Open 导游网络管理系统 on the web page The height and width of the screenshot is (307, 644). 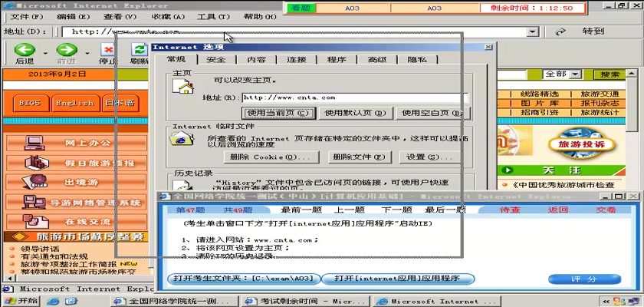[x=77, y=202]
